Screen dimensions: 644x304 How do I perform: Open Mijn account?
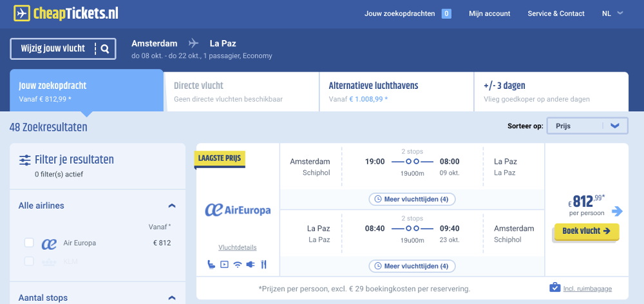click(489, 14)
